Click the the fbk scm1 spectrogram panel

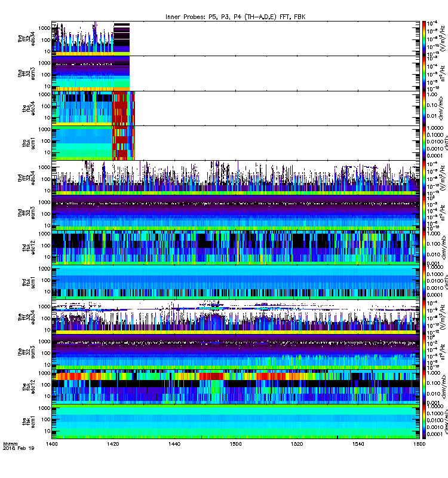235,422
